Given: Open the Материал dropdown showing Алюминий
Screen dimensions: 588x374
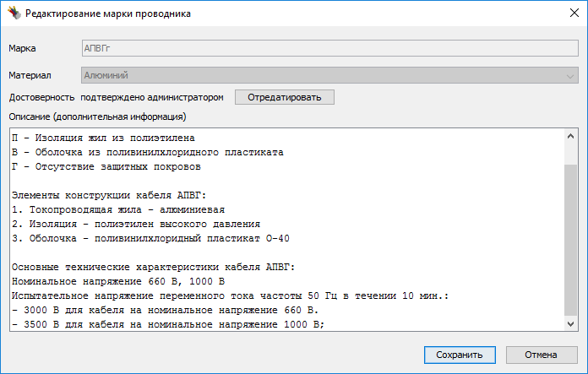Looking at the screenshot, I should click(x=330, y=75).
